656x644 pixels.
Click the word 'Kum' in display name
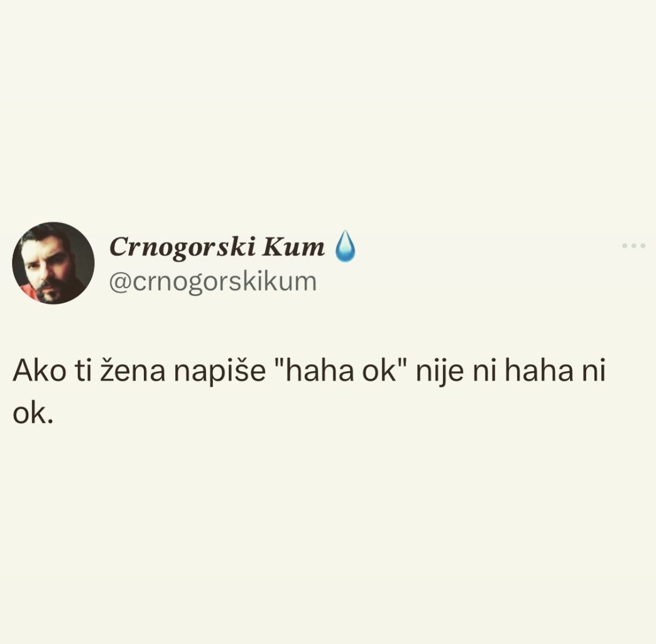(x=293, y=247)
